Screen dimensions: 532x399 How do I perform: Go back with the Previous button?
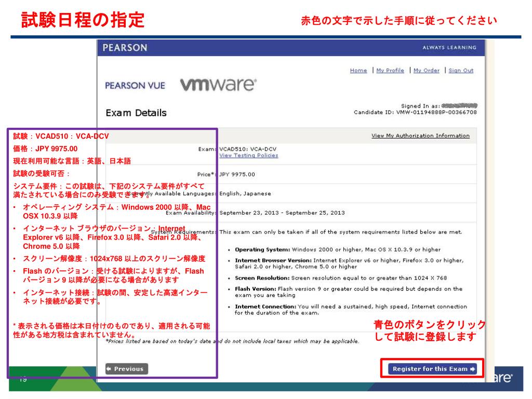point(127,369)
